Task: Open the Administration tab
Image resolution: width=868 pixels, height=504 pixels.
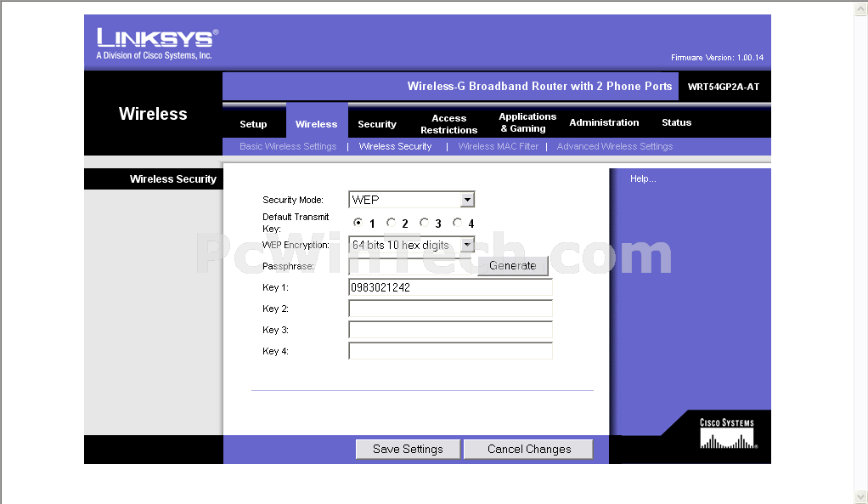Action: point(604,122)
